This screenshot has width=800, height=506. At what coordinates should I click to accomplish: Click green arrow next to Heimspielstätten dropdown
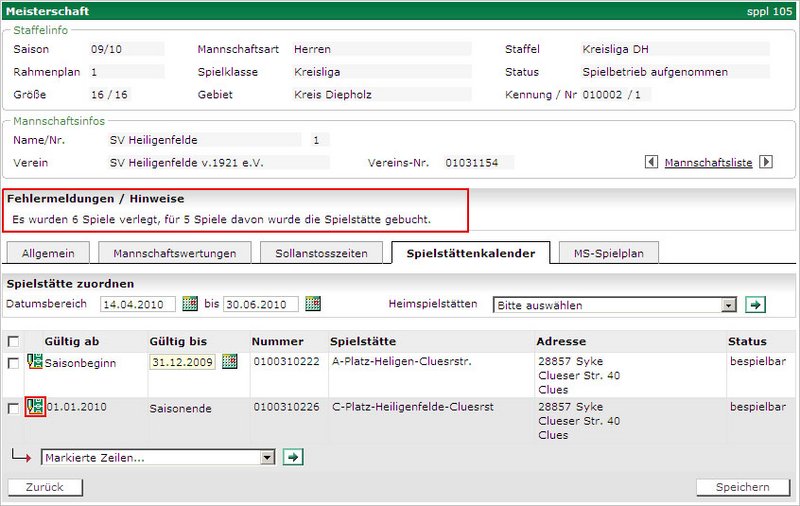[755, 305]
